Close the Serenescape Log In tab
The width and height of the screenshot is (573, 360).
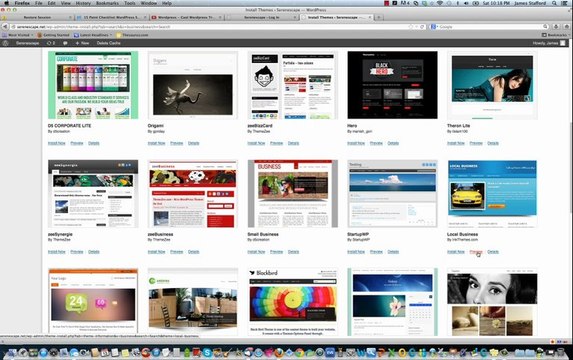coord(295,17)
